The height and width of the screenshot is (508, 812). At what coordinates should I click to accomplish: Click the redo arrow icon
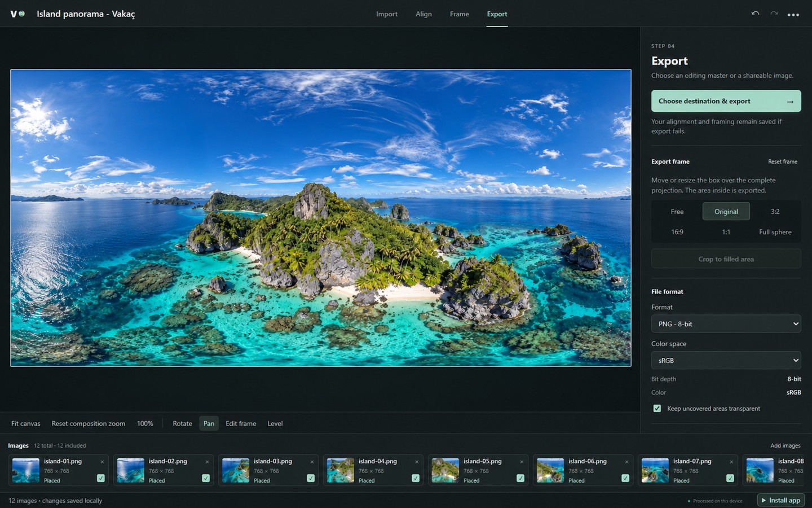pyautogui.click(x=774, y=14)
